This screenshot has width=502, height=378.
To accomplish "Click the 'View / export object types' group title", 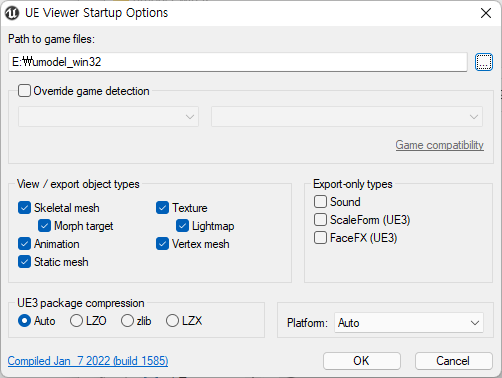I will coord(78,184).
